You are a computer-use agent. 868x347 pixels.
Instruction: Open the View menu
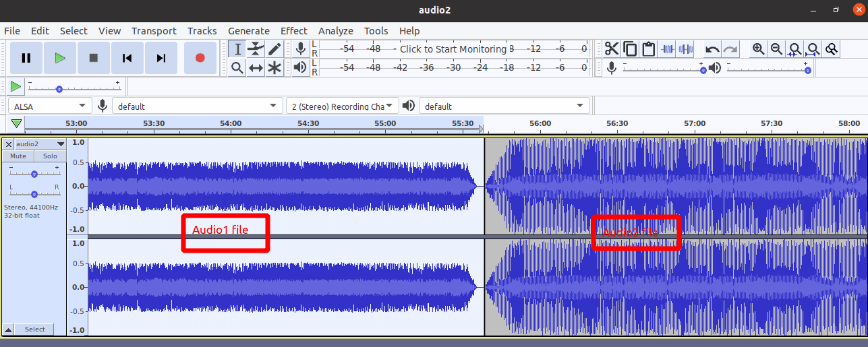(109, 30)
